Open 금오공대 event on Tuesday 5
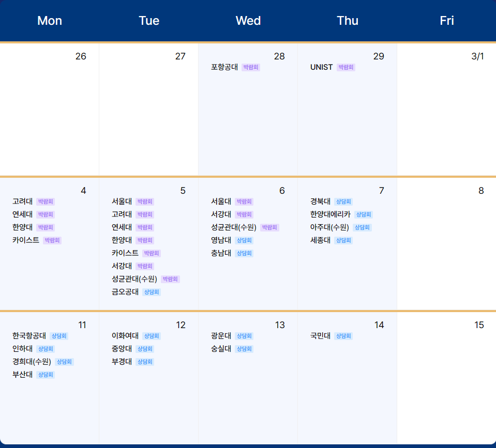Viewport: 496px width, 448px height. pos(125,292)
